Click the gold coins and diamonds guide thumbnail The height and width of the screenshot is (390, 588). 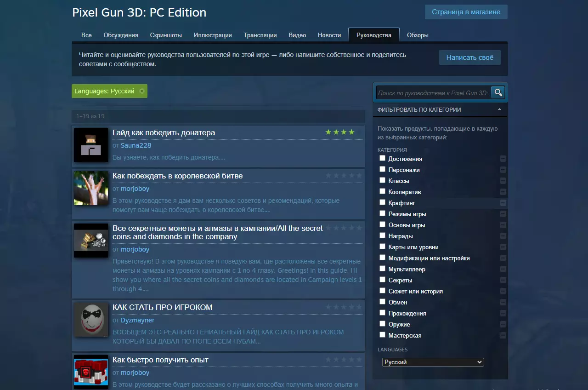91,240
